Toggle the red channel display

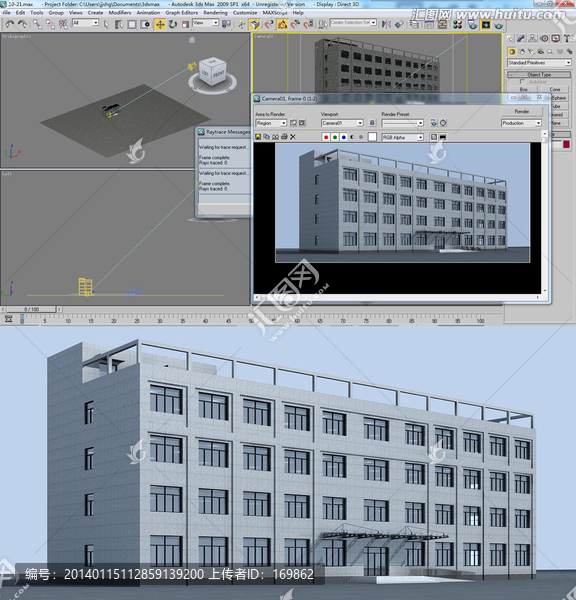[326, 137]
